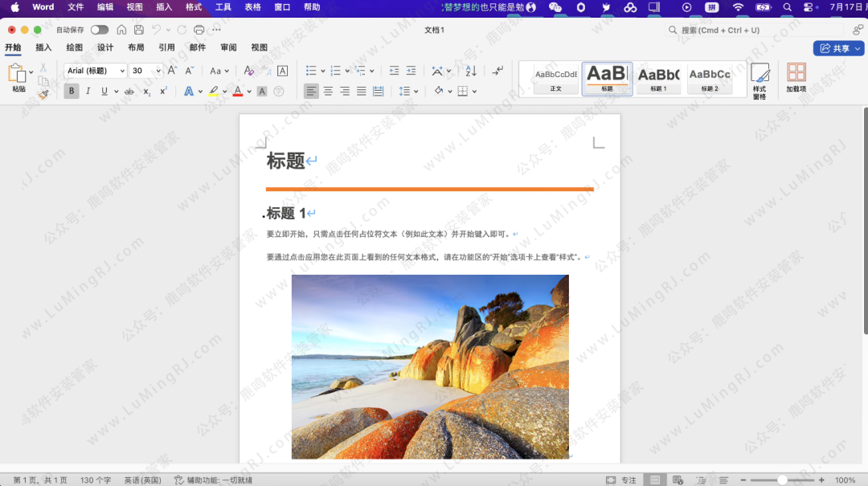The width and height of the screenshot is (868, 486).
Task: Increase paragraph indent
Action: pos(411,71)
